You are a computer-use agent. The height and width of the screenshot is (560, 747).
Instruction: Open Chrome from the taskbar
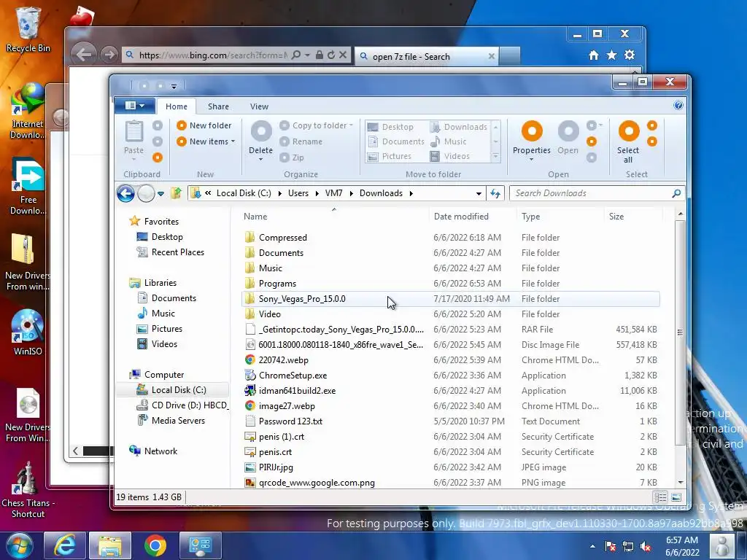point(155,545)
